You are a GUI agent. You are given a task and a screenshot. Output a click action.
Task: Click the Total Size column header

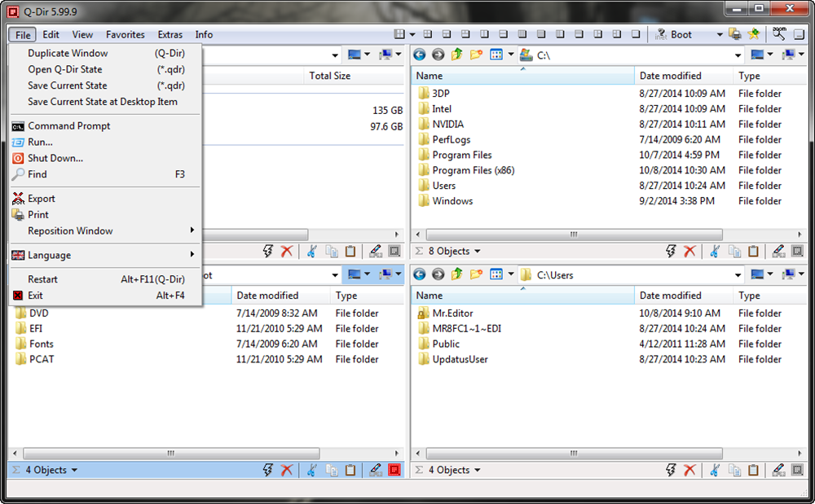point(354,76)
